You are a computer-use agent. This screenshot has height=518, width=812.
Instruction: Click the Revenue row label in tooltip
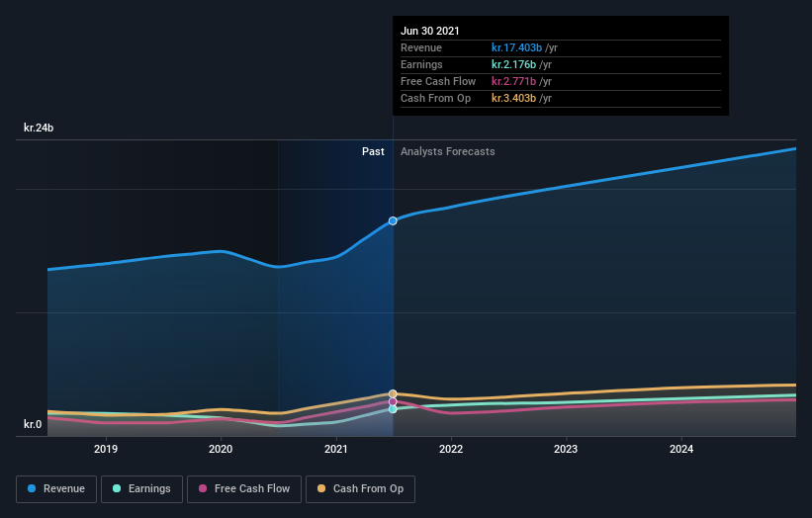point(421,47)
